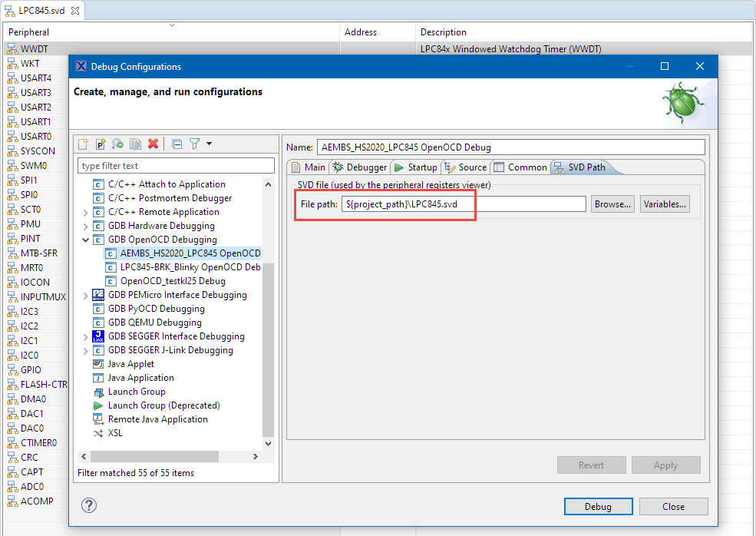Click the New prototype configuration icon

click(101, 144)
